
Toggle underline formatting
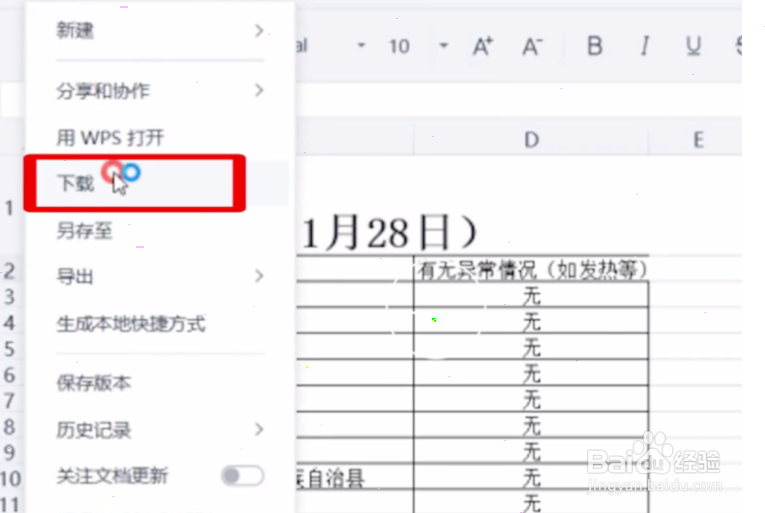click(693, 46)
